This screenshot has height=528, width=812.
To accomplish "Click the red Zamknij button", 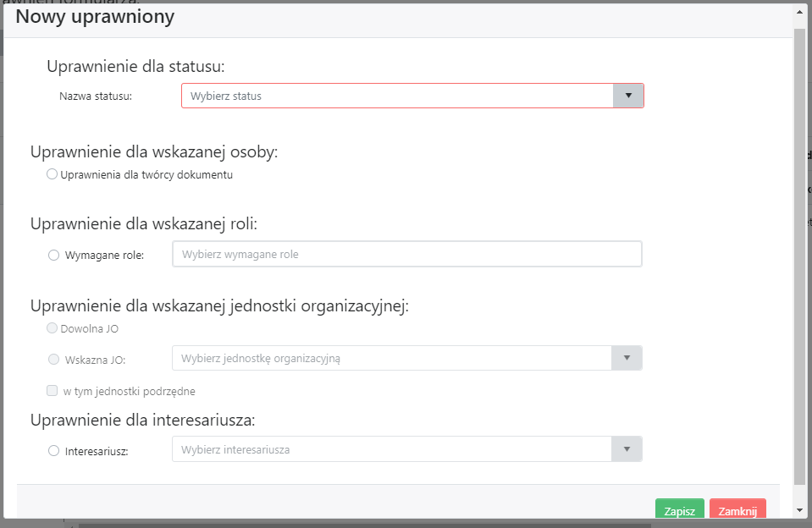I will [737, 510].
